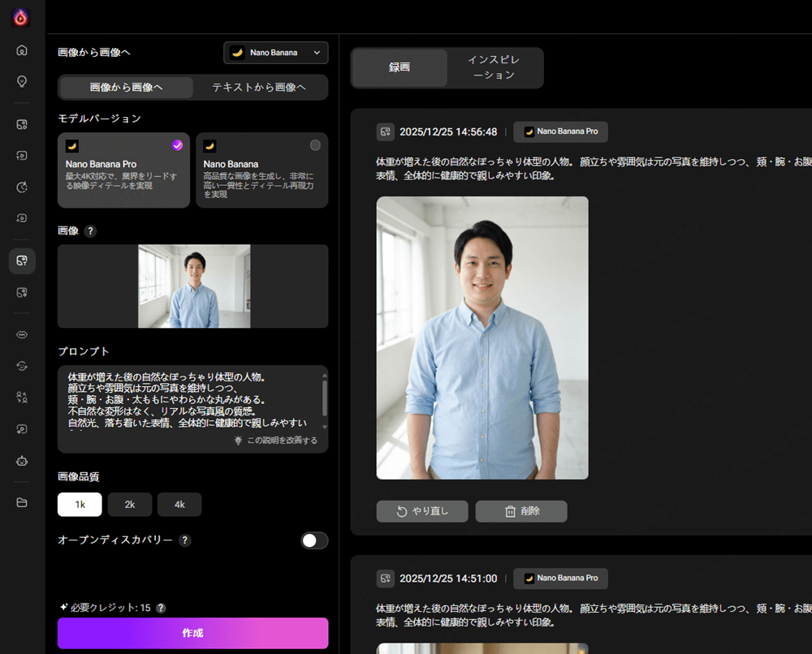Click やり直し to retry generation
812x654 pixels.
pyautogui.click(x=421, y=511)
